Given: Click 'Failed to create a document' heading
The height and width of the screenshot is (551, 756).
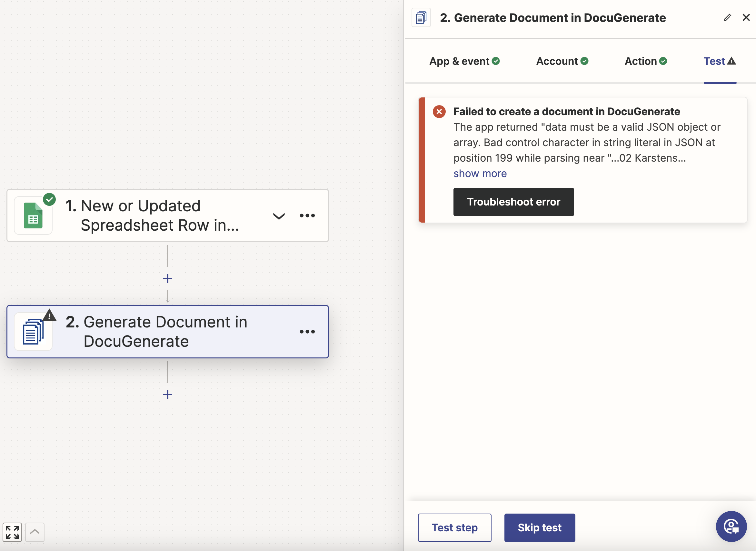Looking at the screenshot, I should pos(566,111).
